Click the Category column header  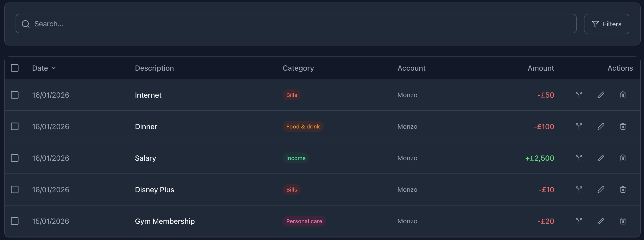click(x=298, y=68)
